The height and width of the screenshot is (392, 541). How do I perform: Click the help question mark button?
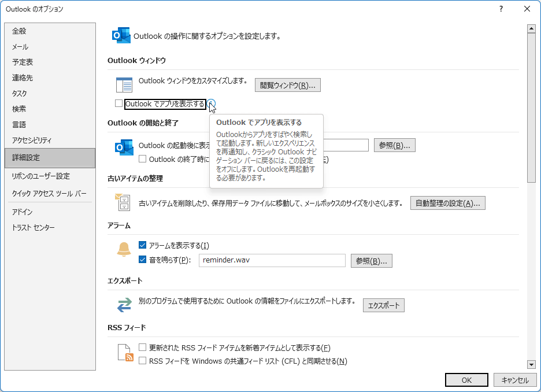[501, 9]
